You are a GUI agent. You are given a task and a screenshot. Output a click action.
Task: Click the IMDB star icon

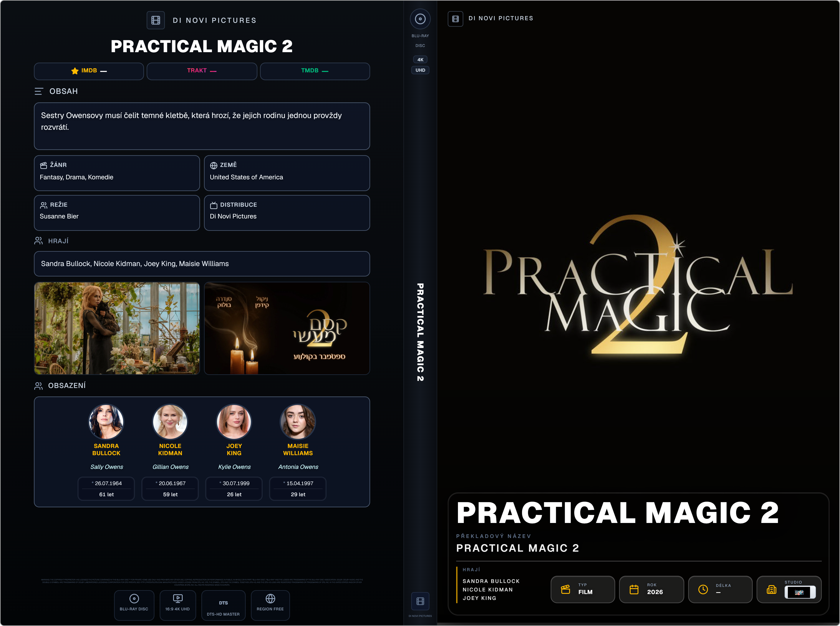pyautogui.click(x=75, y=71)
